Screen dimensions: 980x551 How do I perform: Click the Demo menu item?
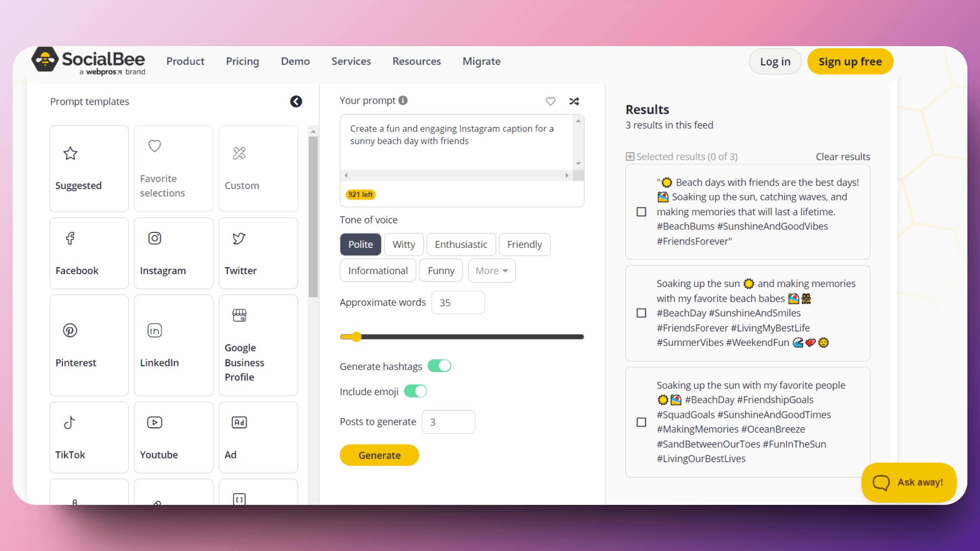295,61
